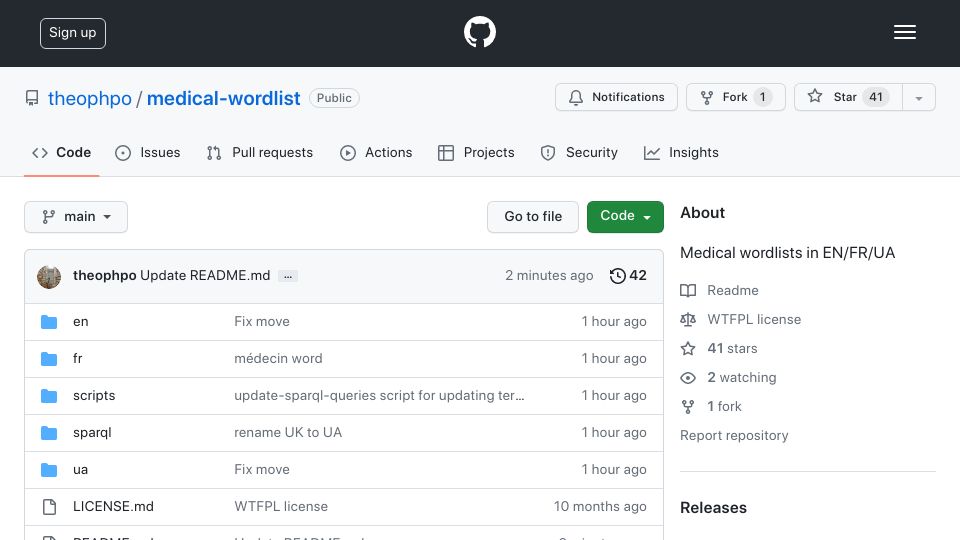Open the scripts folder name
Viewport: 960px width, 540px height.
click(94, 396)
